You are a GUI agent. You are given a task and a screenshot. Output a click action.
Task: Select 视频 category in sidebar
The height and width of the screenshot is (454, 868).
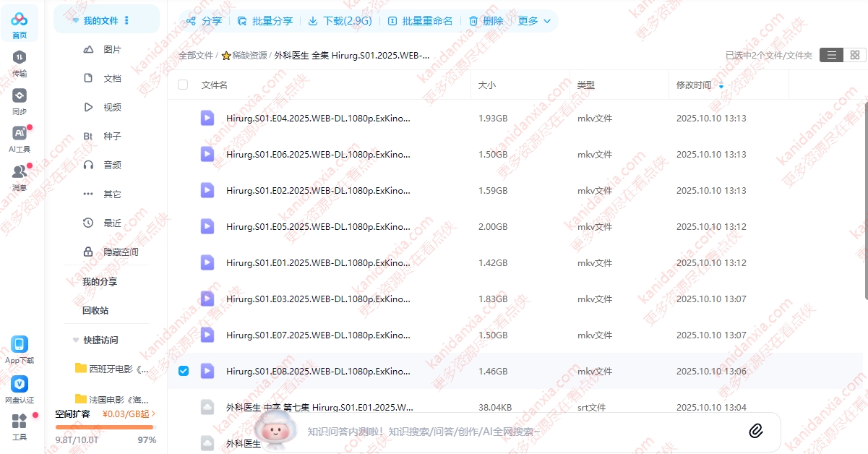(112, 107)
